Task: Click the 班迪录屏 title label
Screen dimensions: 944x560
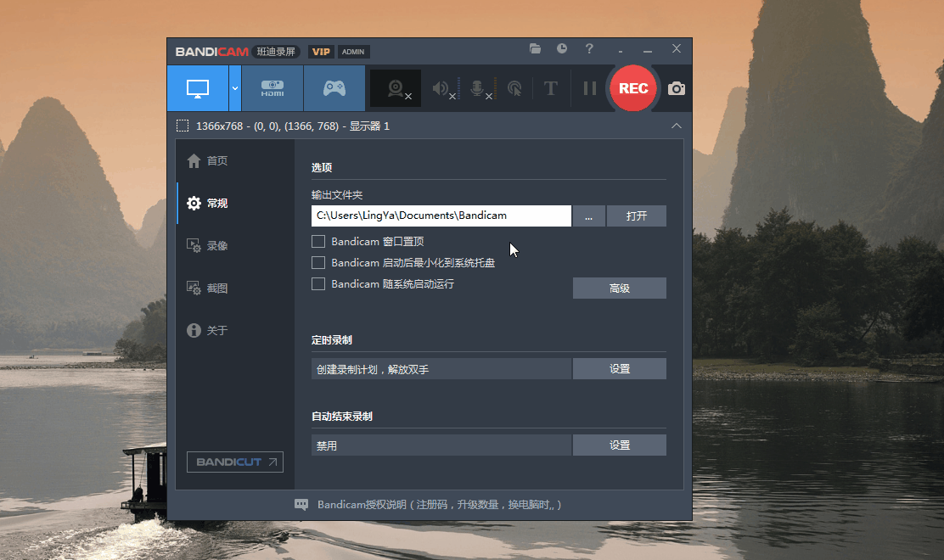Action: (277, 52)
